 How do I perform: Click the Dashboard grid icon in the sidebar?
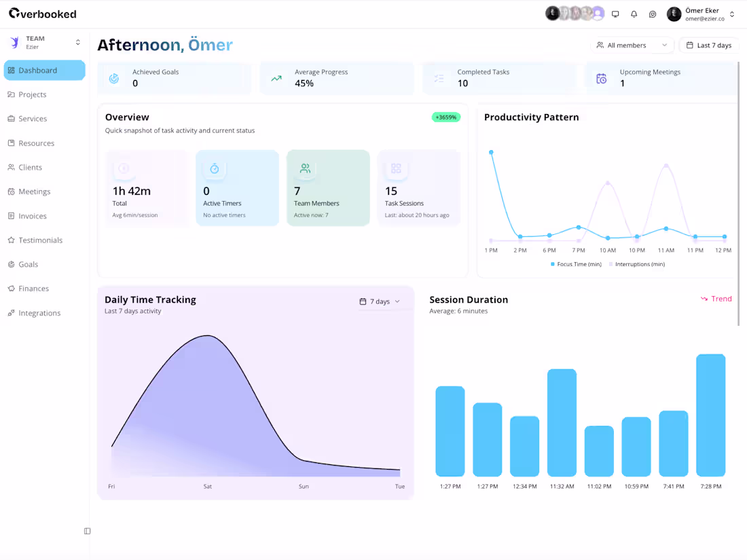pos(11,70)
